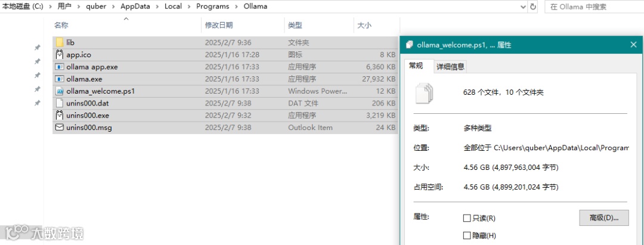Select the lib folder icon

(x=60, y=42)
